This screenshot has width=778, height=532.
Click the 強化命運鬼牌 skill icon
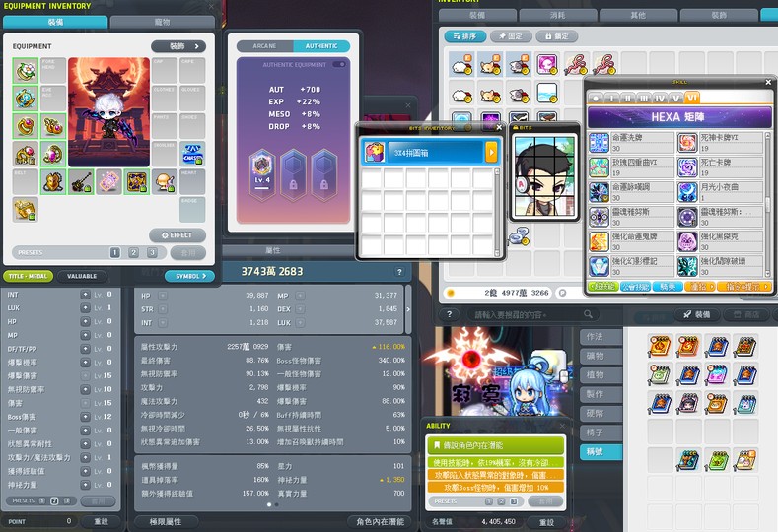(599, 241)
